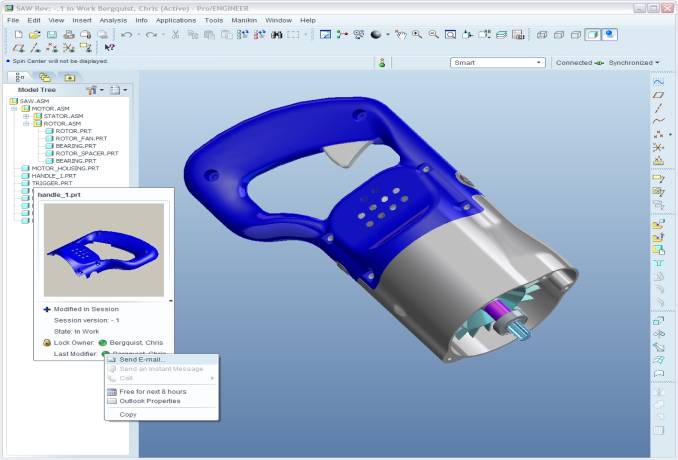Screen dimensions: 678x460
Task: Click the Zoom In magnifier icon
Action: [417, 34]
